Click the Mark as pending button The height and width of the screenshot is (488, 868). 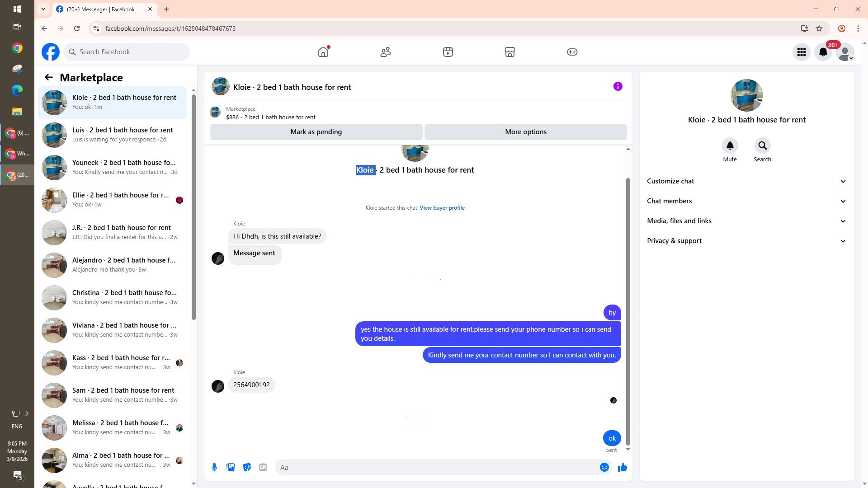point(316,132)
